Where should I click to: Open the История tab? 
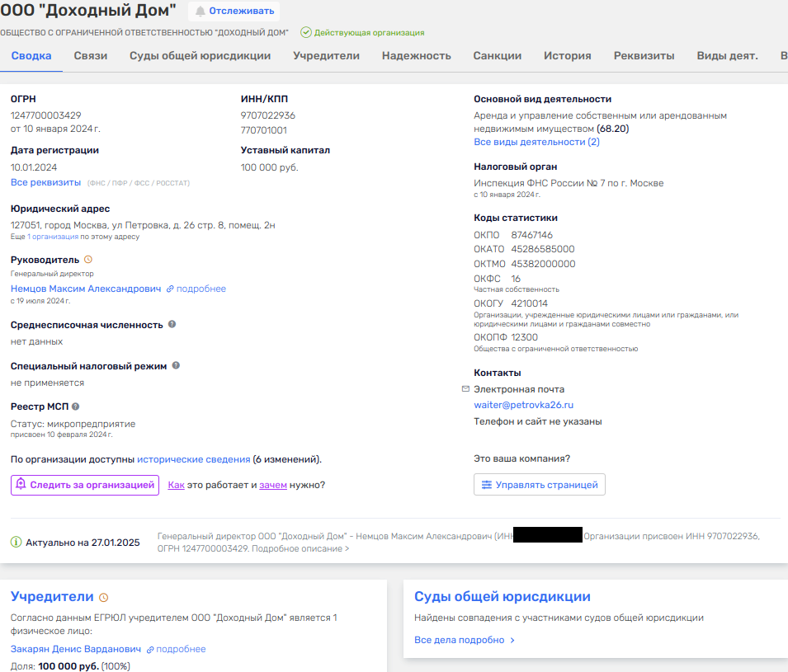pos(568,56)
